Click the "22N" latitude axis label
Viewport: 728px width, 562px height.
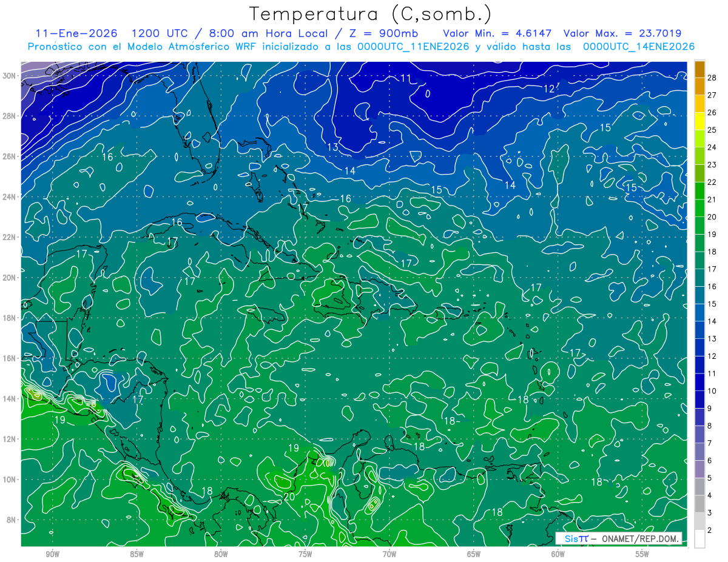[x=10, y=237]
